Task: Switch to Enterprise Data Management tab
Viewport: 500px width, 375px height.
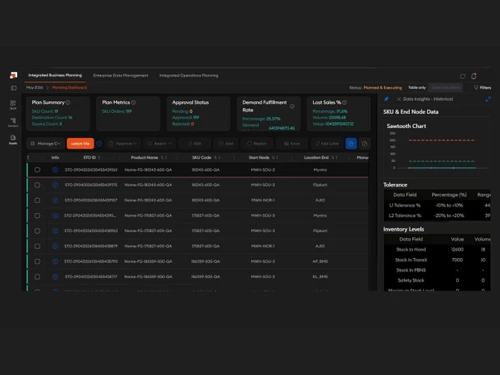Action: coord(121,76)
